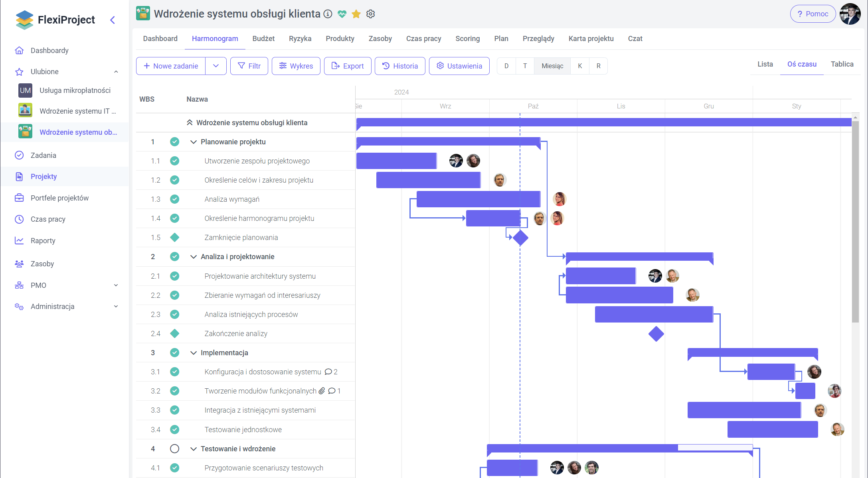
Task: Open the Pomoc help button
Action: coord(813,14)
